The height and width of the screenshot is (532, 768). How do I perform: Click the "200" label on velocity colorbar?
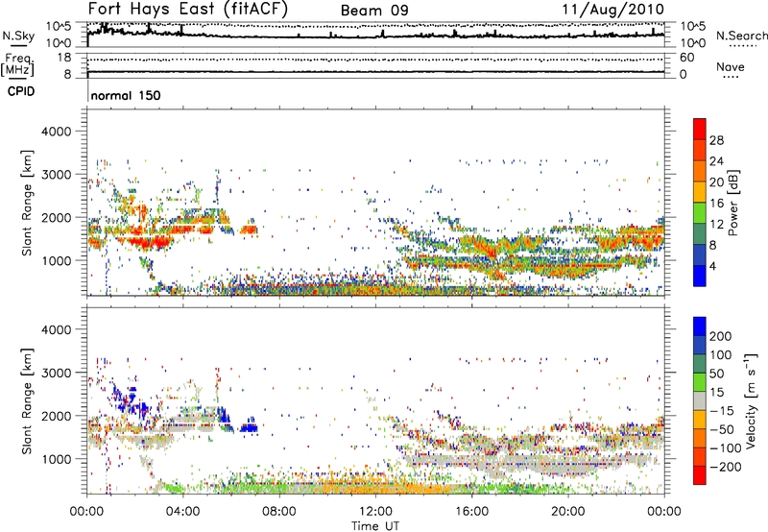(x=721, y=336)
